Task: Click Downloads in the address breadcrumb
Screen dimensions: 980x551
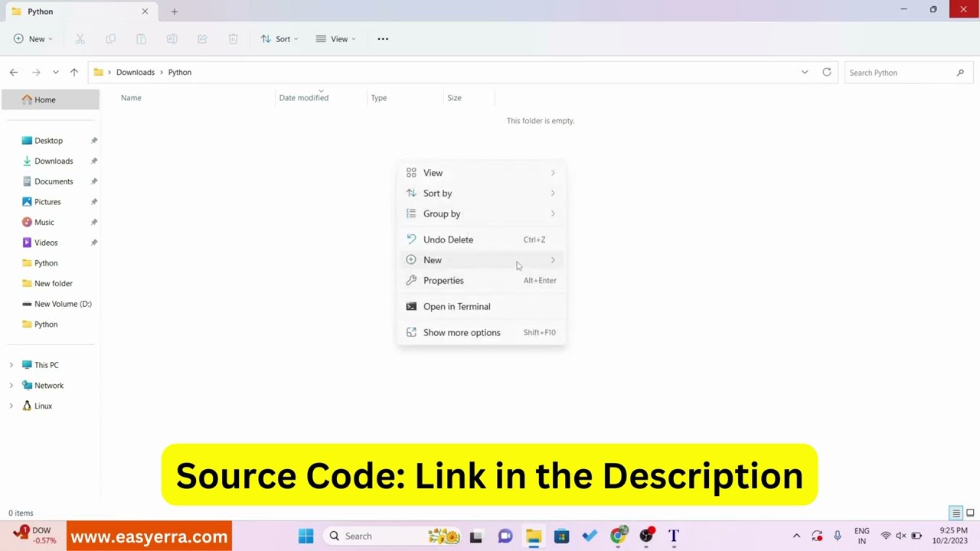Action: [x=136, y=72]
